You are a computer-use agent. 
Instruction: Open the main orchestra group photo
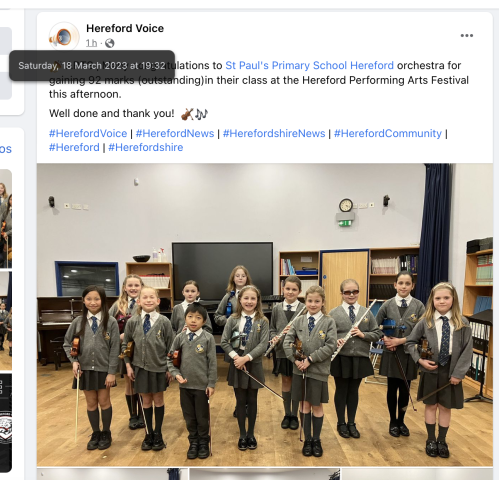(265, 315)
